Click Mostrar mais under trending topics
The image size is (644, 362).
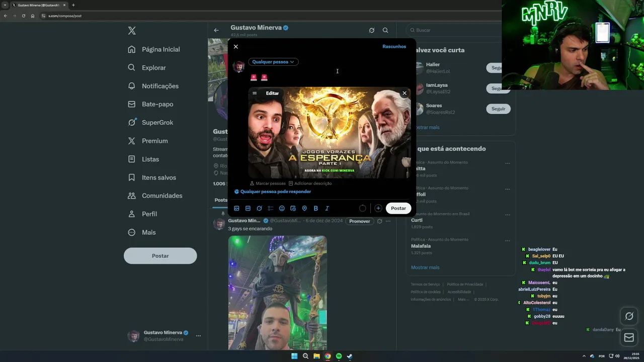pos(425,267)
